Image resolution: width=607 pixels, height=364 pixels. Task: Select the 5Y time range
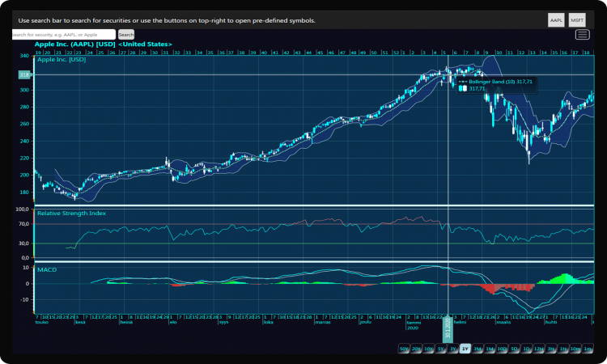pyautogui.click(x=440, y=349)
